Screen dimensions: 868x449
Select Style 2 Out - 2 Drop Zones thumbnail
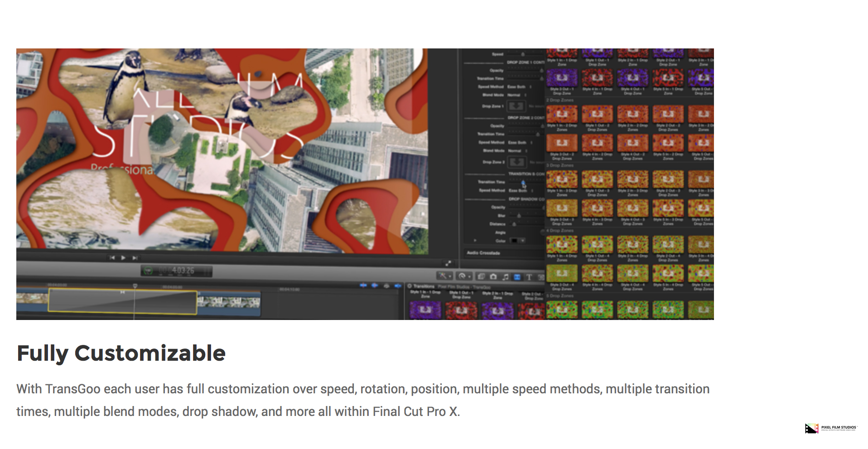pyautogui.click(x=668, y=114)
